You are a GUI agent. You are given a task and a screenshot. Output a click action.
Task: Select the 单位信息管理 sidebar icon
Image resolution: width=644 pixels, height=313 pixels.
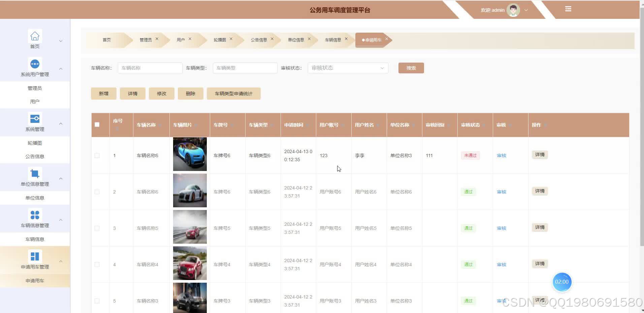tap(35, 173)
